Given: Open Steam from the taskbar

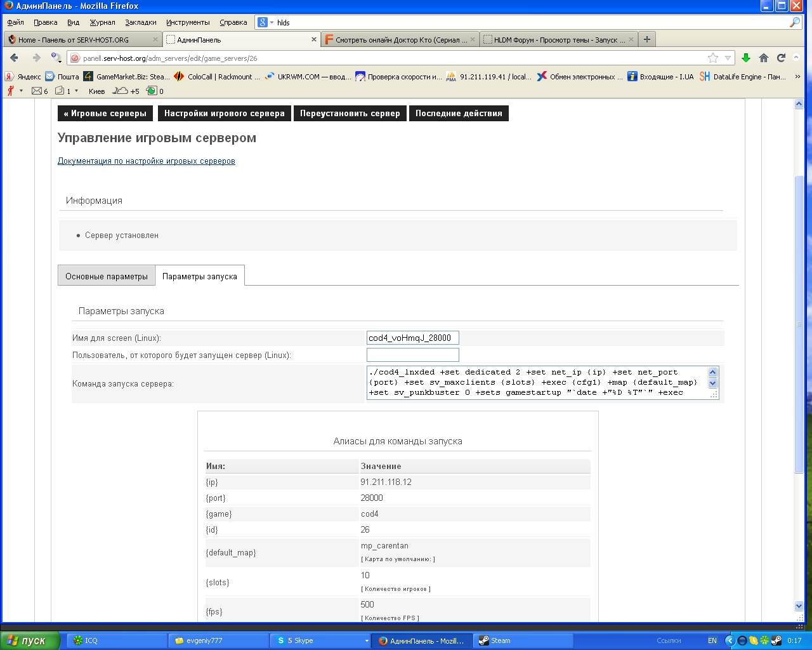Looking at the screenshot, I should pos(501,640).
